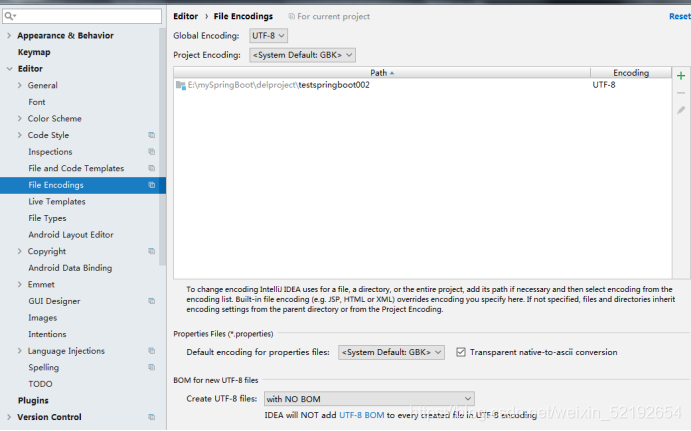691x431 pixels.
Task: Expand the Code Style node
Action: 19,135
